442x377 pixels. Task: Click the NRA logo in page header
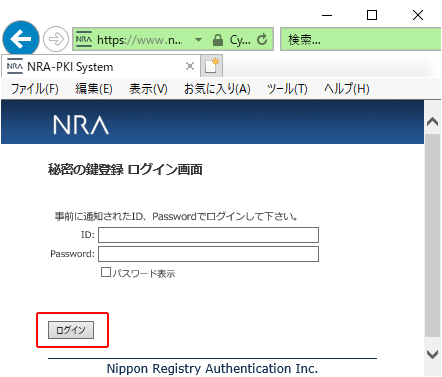(81, 125)
